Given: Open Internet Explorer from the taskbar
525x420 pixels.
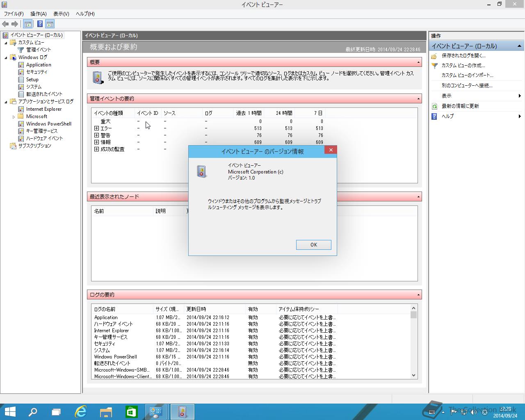Looking at the screenshot, I should point(81,412).
